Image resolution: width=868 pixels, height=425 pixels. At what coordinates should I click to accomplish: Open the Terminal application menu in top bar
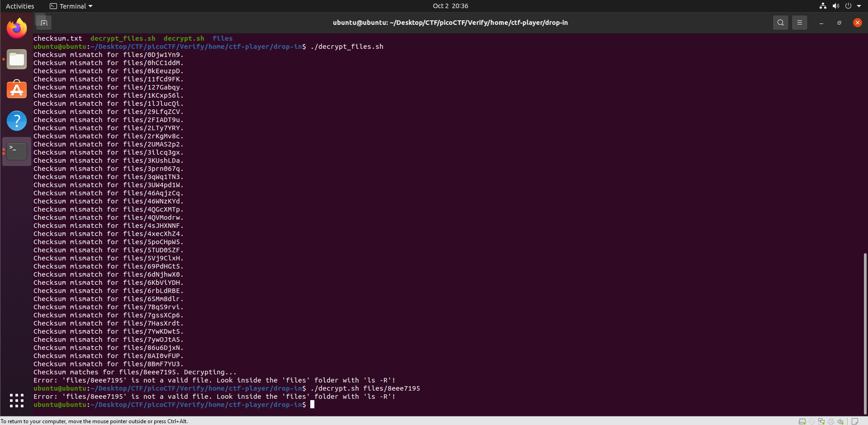(x=71, y=6)
